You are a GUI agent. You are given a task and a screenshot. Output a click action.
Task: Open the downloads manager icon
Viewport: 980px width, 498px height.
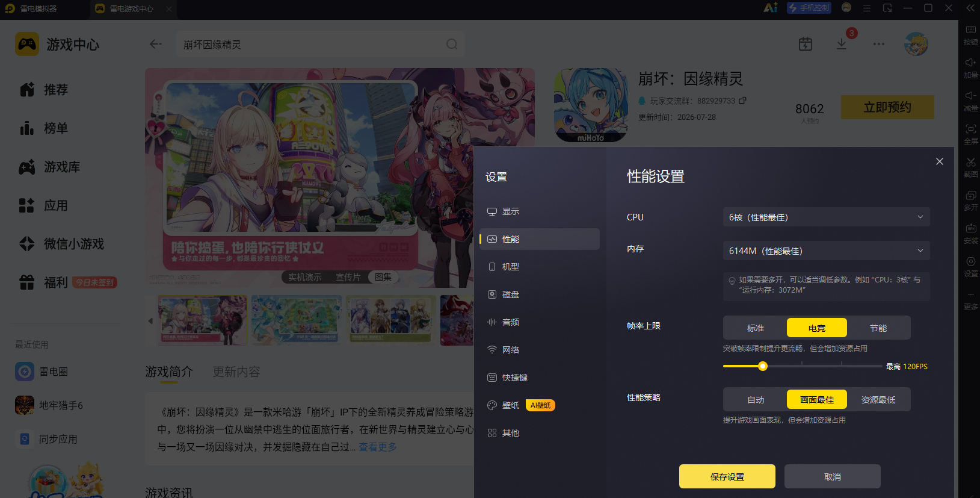point(842,44)
